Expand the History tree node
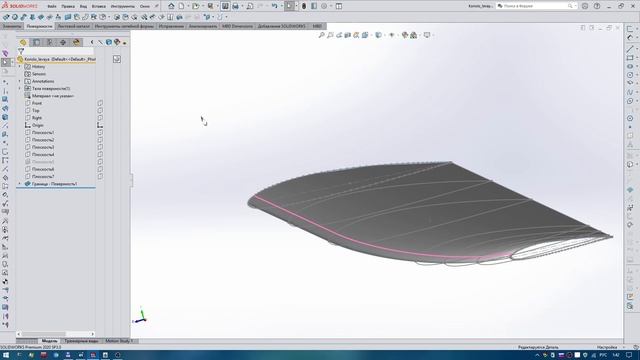 pyautogui.click(x=20, y=67)
